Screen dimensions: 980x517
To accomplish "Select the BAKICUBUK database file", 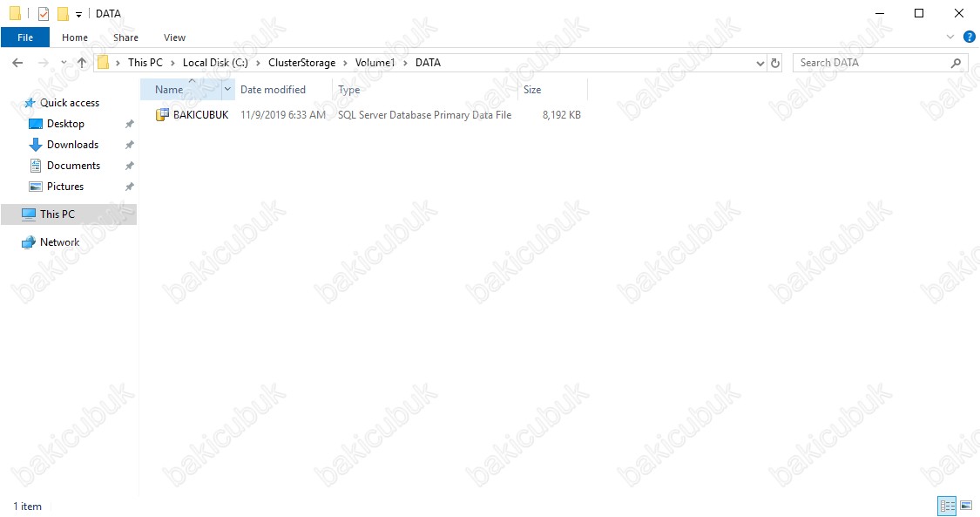I will 200,115.
